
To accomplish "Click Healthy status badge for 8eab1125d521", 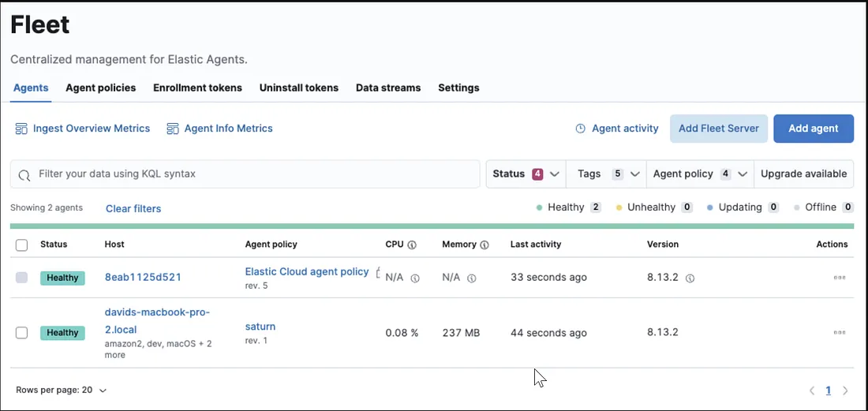I will pyautogui.click(x=62, y=278).
